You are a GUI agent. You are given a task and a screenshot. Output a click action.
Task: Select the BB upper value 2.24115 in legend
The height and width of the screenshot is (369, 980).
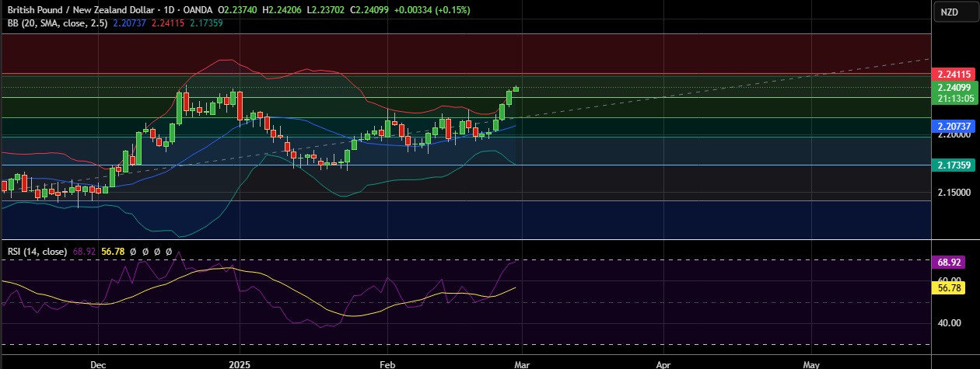(168, 23)
